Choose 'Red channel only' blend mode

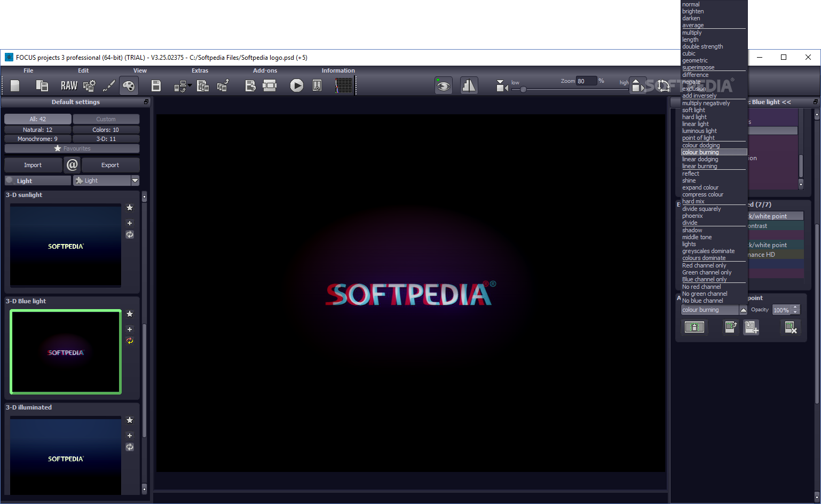pyautogui.click(x=704, y=265)
